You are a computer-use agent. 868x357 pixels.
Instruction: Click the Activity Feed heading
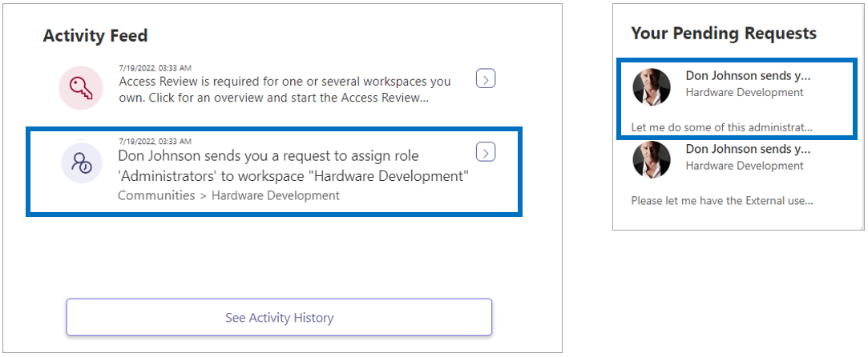[95, 36]
